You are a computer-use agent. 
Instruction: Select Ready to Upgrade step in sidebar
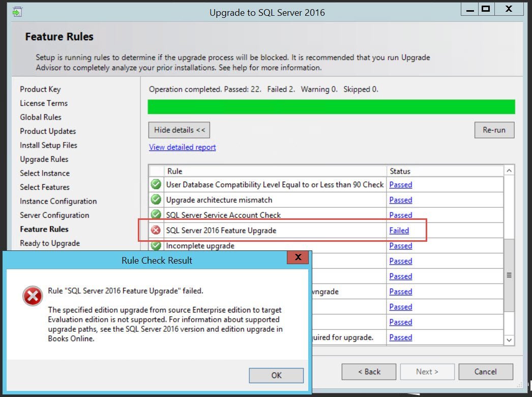click(50, 243)
